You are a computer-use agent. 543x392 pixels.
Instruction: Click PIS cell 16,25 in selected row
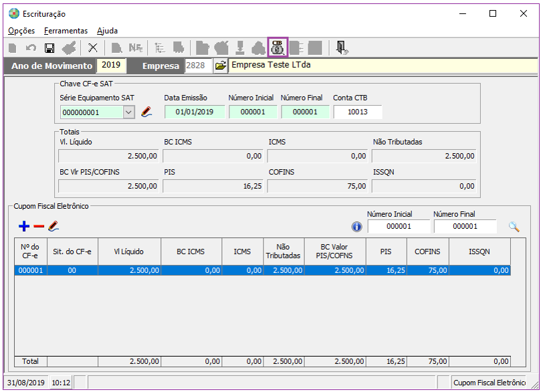coord(386,270)
